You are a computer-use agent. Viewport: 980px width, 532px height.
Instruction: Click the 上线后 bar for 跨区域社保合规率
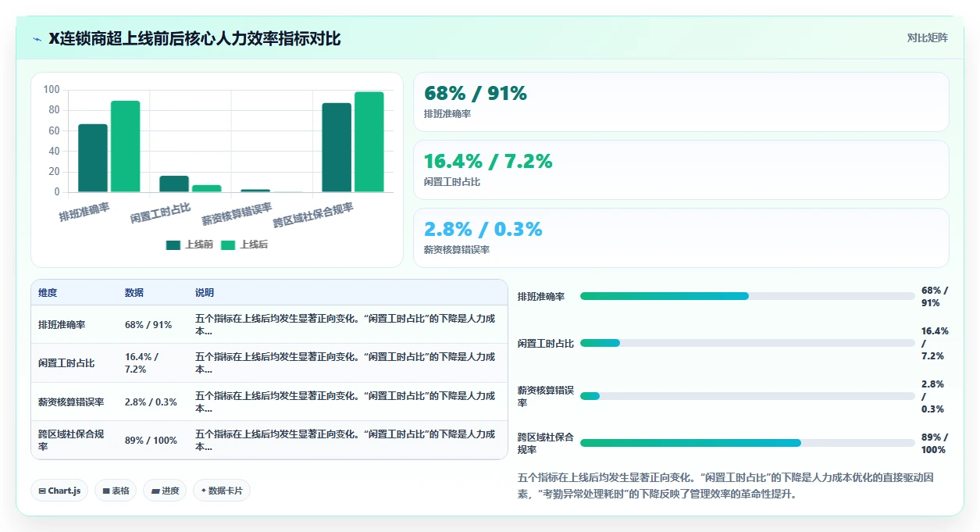pyautogui.click(x=369, y=141)
